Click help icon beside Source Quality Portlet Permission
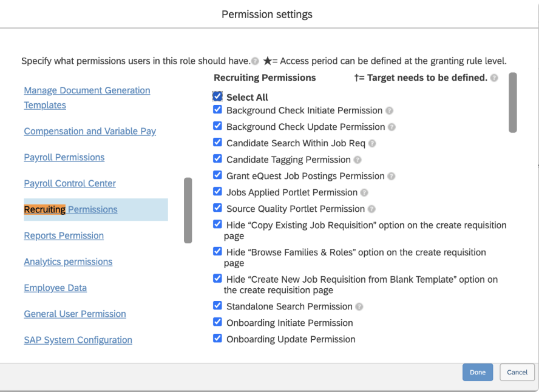This screenshot has width=539, height=392. pos(371,209)
